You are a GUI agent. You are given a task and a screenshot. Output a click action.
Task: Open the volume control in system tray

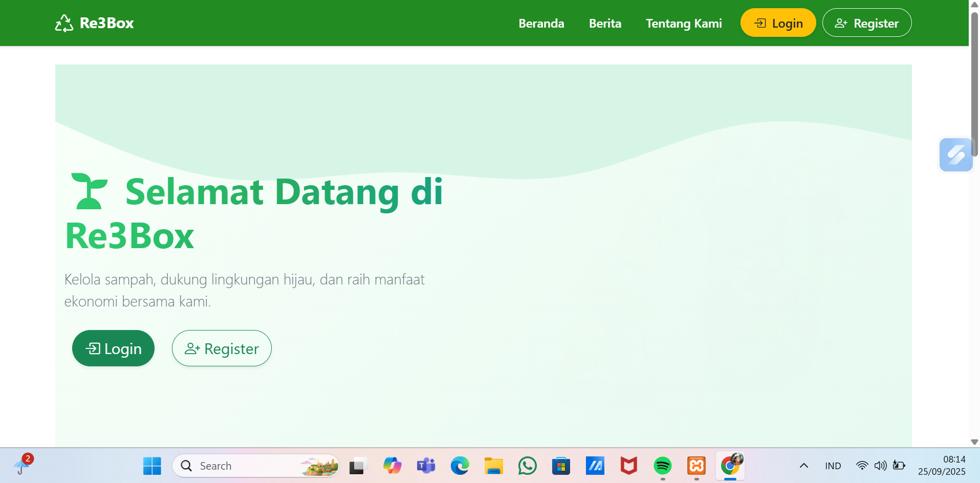click(880, 466)
